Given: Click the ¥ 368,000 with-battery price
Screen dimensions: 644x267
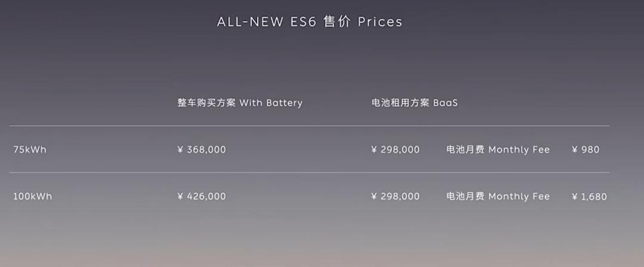Looking at the screenshot, I should click(202, 150).
